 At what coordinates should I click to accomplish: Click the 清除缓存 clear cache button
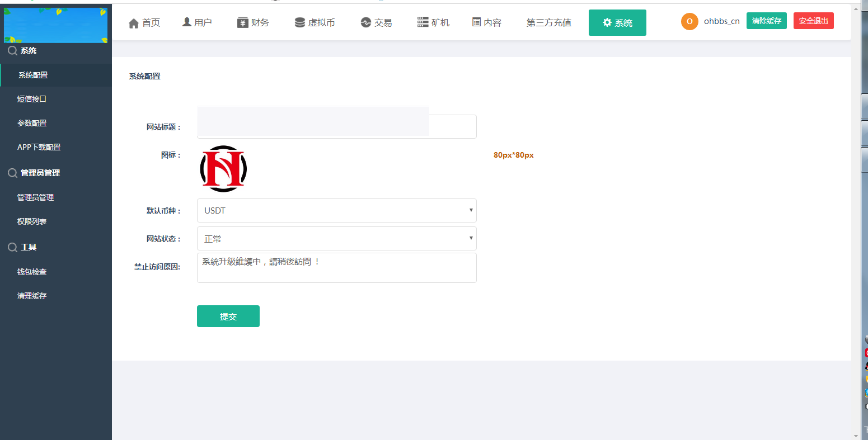(766, 20)
